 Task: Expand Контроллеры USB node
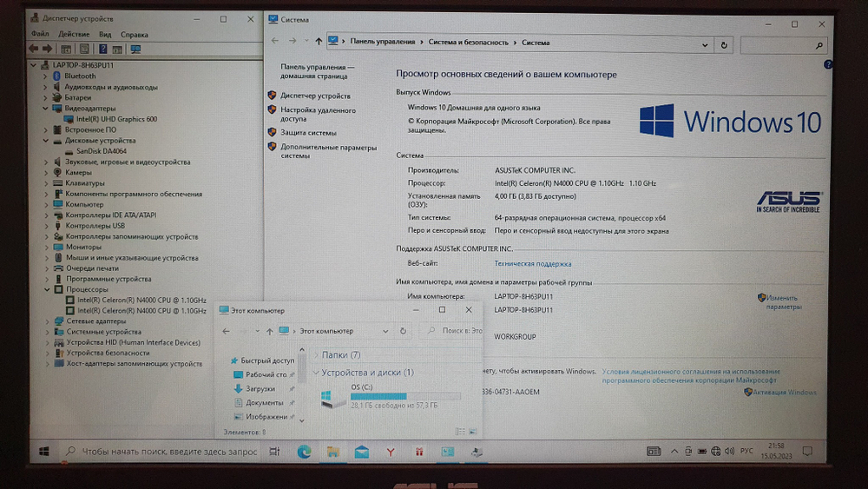tap(47, 226)
